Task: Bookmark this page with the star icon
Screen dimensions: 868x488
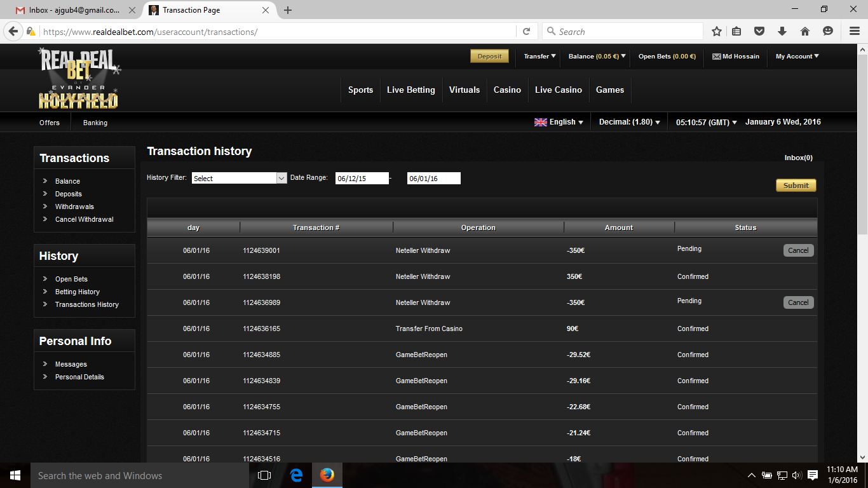Action: [717, 31]
